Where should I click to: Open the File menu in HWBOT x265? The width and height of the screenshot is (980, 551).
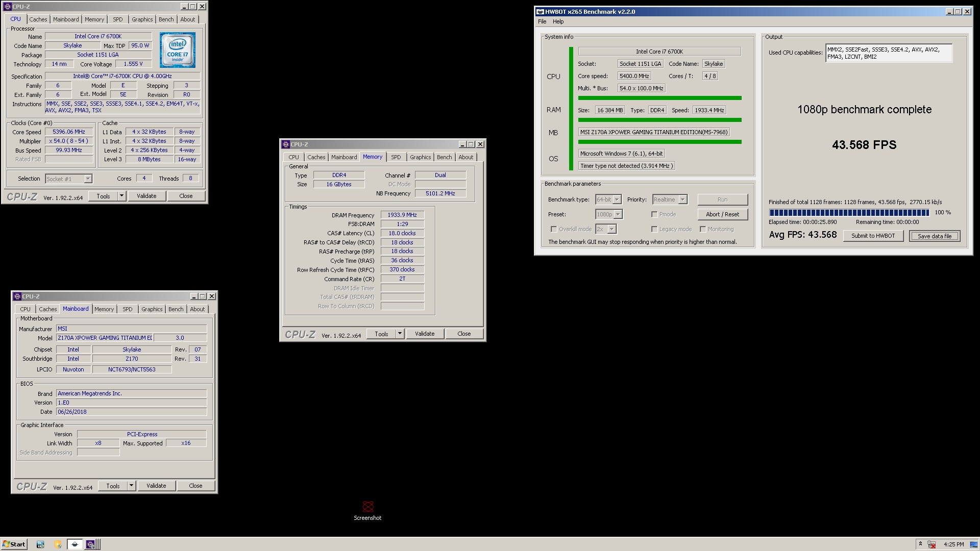[x=542, y=21]
